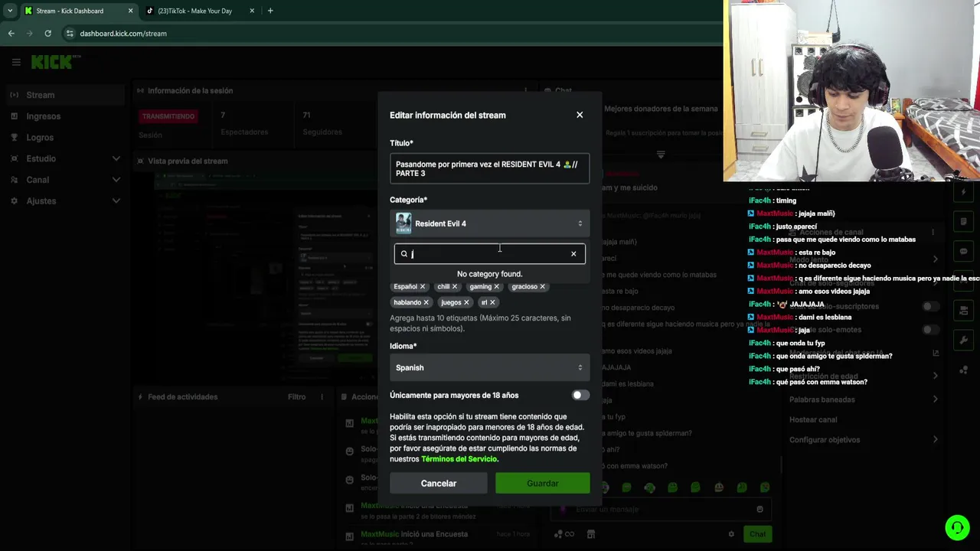
Task: Reload the dashboard page
Action: 47,34
